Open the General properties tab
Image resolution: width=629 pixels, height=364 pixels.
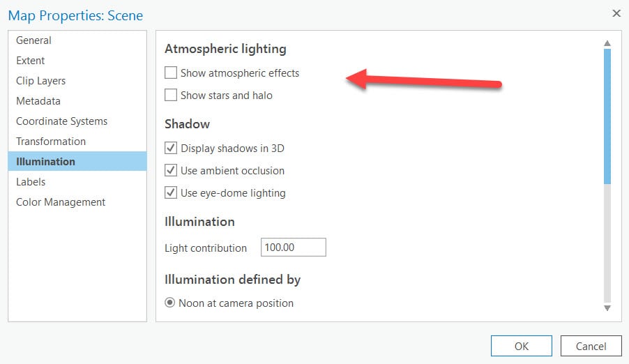(x=34, y=40)
